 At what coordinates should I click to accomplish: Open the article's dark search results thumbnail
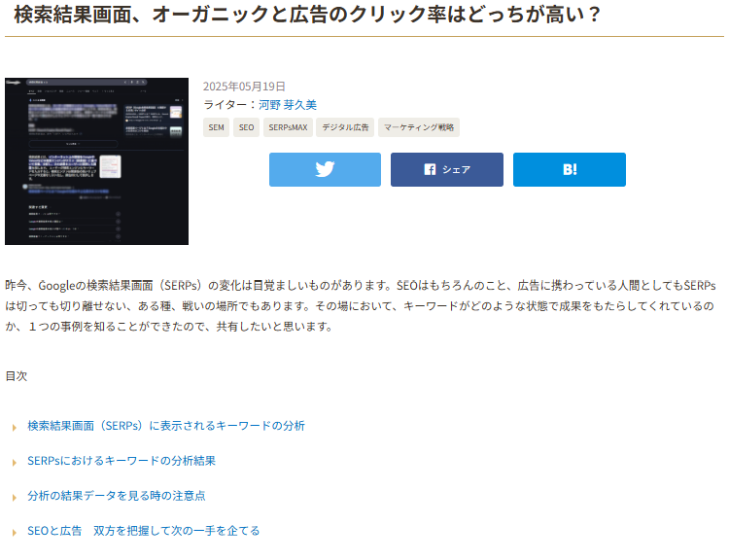click(x=96, y=161)
